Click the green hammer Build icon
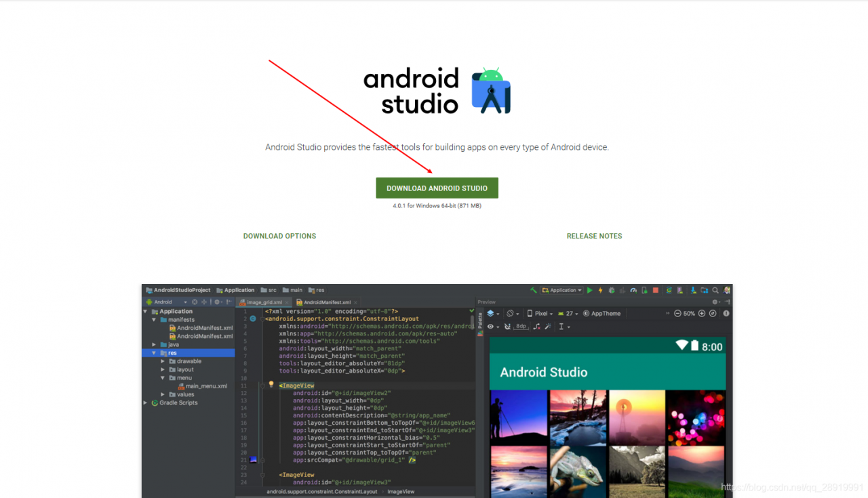The image size is (868, 498). coord(534,290)
